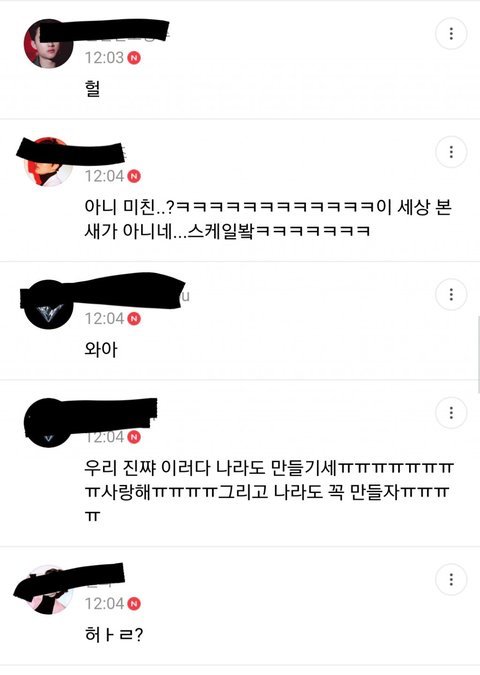Select comment starting with 아니 미친
The width and height of the screenshot is (480, 675).
tap(268, 219)
